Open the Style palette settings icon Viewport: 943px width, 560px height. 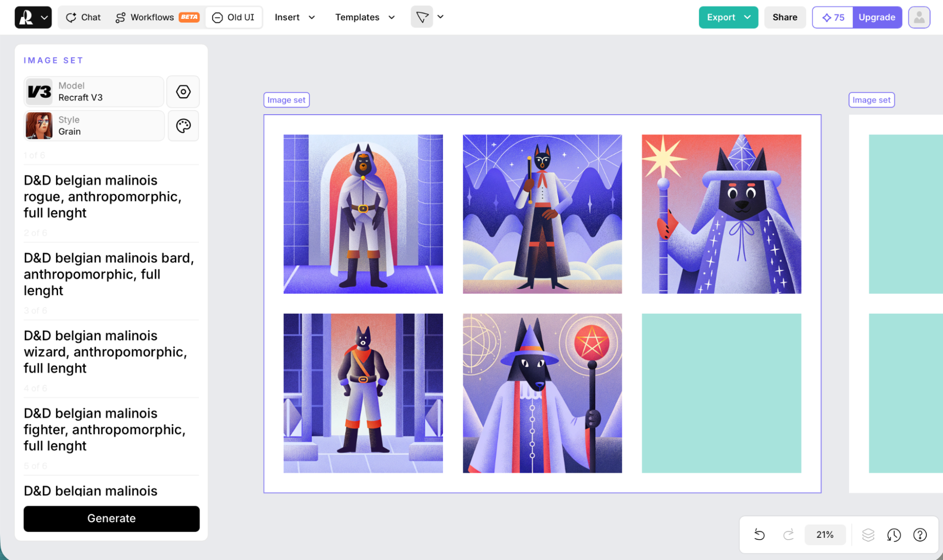coord(183,125)
